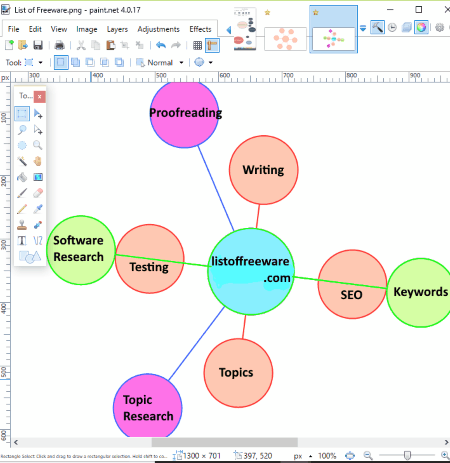Close the Tools window with red X
Viewport: 450px width, 463px height.
(40, 97)
